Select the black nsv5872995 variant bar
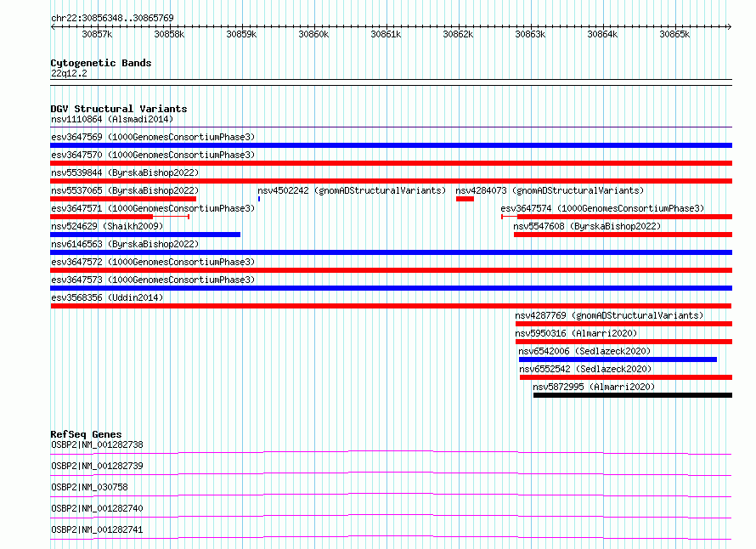Viewport: 756px width, 549px height. (633, 395)
